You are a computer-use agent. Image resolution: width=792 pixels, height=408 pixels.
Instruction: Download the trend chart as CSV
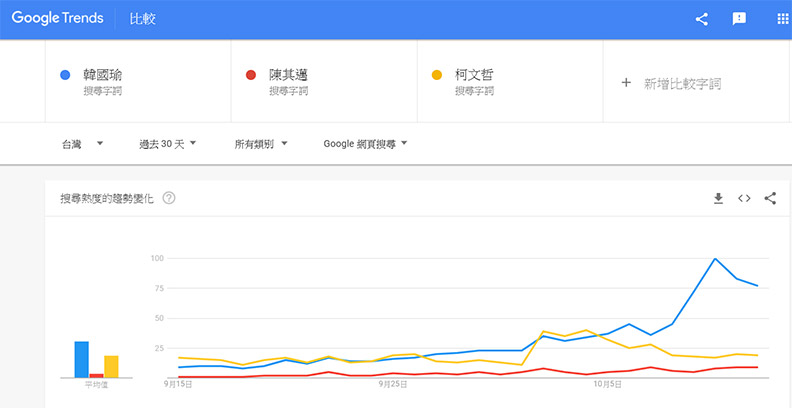[x=718, y=198]
